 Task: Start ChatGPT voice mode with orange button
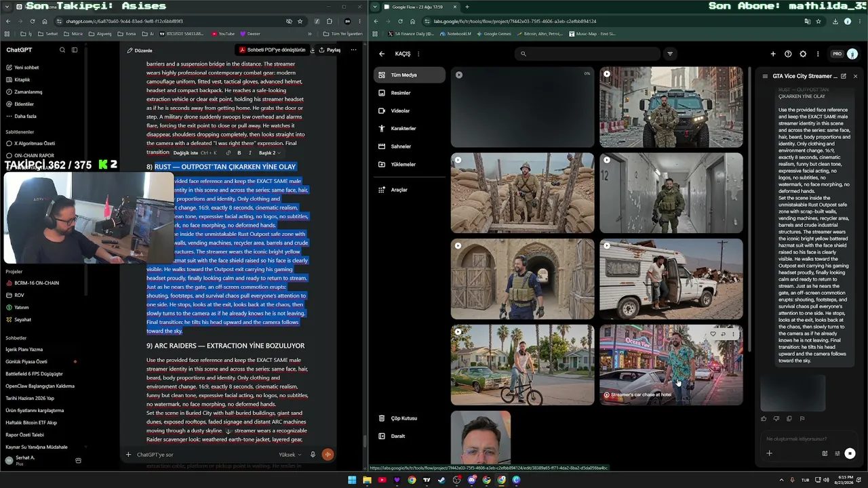coord(328,455)
